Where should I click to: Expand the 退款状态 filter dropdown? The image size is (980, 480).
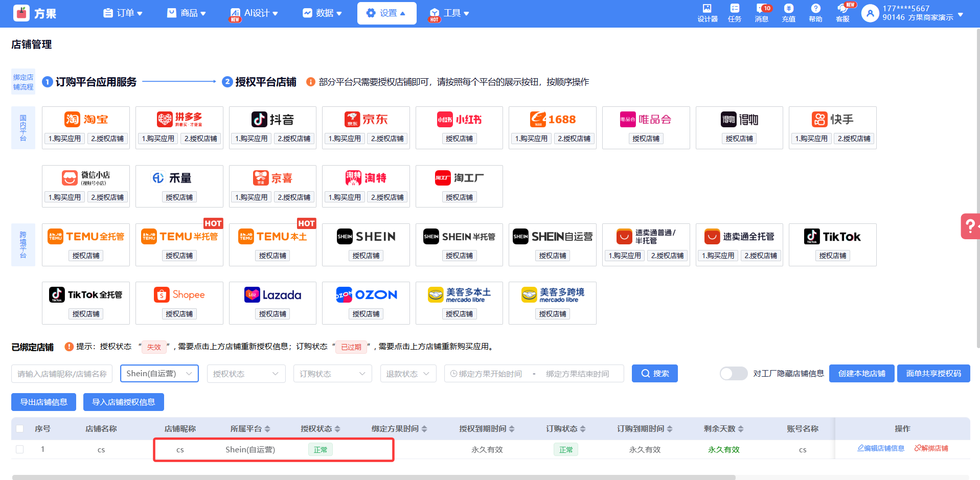[x=407, y=374]
